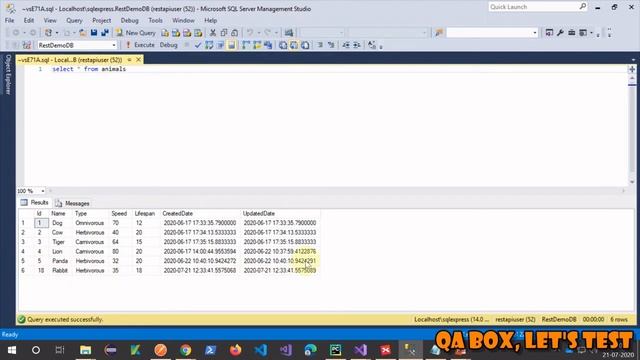
Task: Select the Dog cell in Name column
Action: click(x=60, y=223)
